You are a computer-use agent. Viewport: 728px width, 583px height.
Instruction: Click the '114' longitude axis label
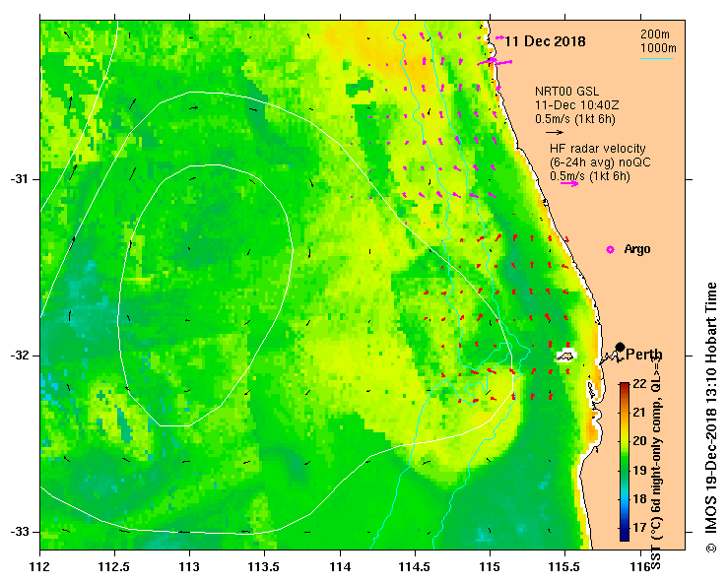[340, 567]
